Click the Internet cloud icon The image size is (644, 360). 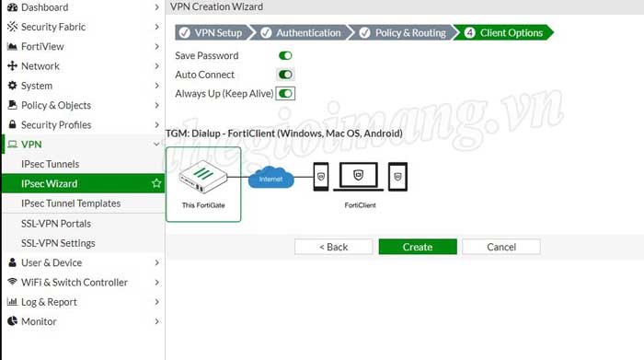pyautogui.click(x=270, y=177)
